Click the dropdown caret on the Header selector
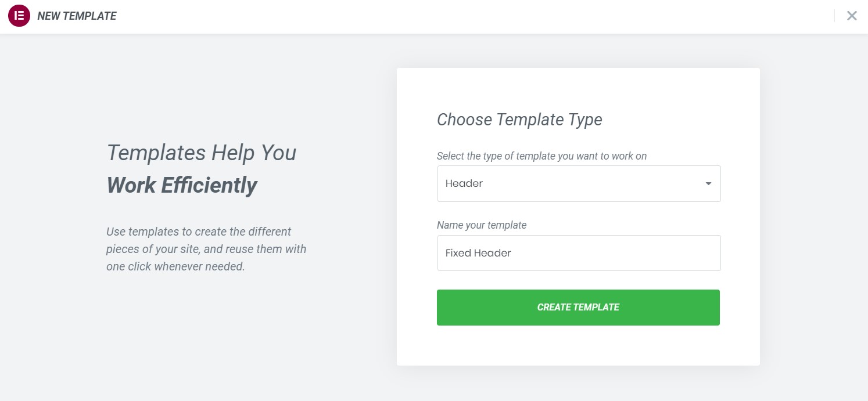 pos(708,183)
